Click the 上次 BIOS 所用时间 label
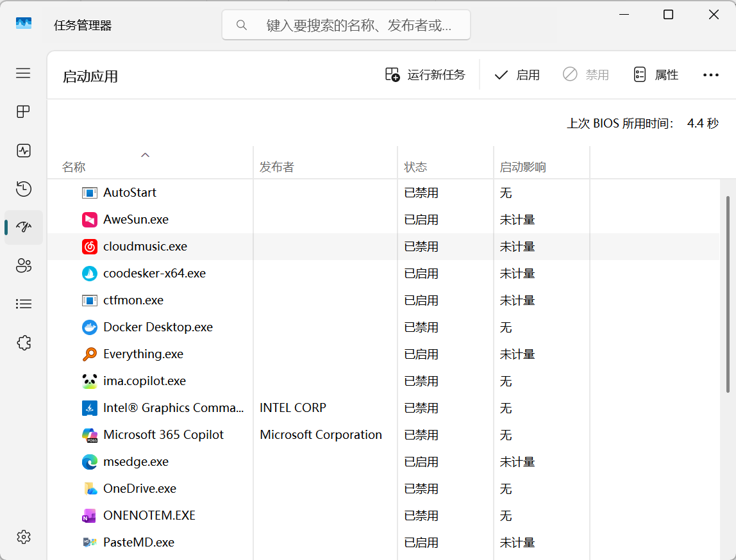Screen dimensions: 736x560 619,124
